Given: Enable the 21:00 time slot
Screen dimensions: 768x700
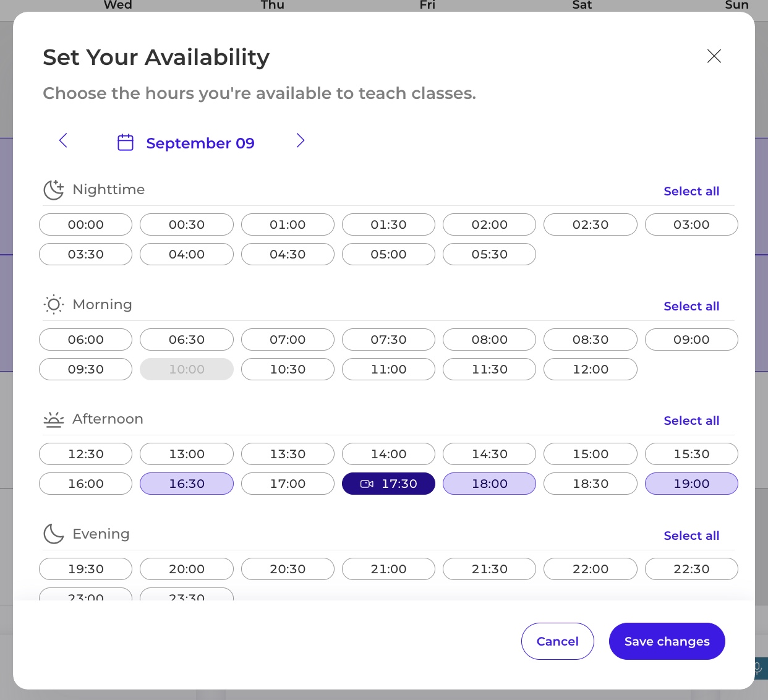Looking at the screenshot, I should coord(388,569).
